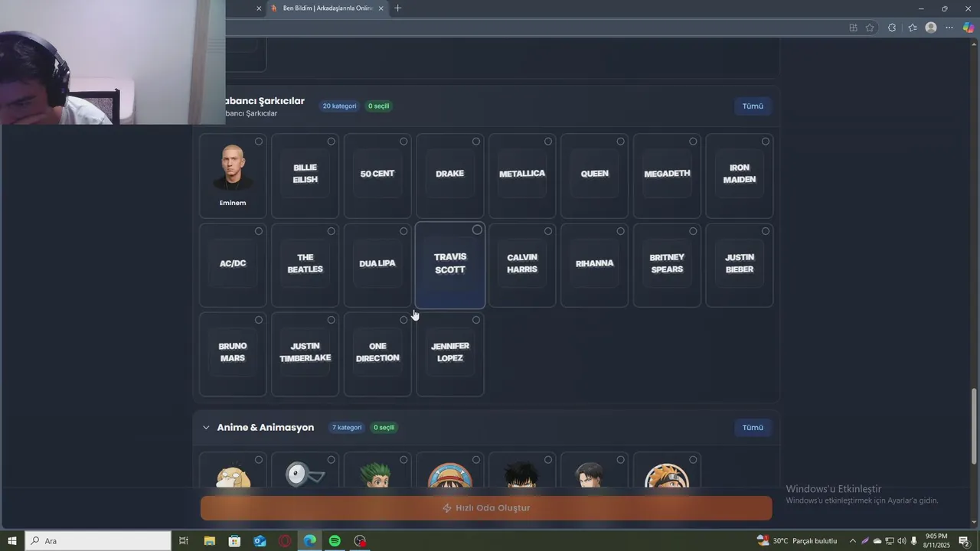
Task: Show hidden system tray icons
Action: (853, 541)
